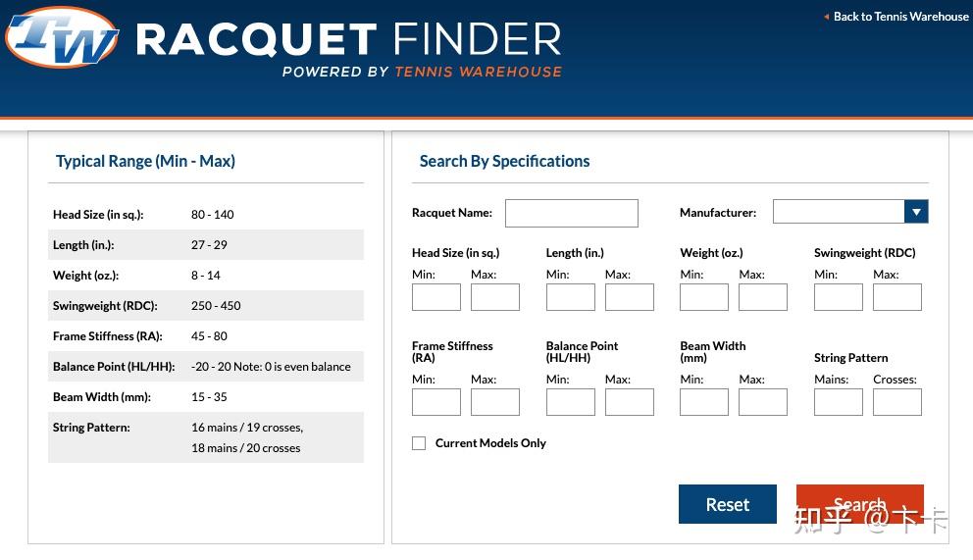Click the String Pattern Crosses field

click(x=897, y=402)
